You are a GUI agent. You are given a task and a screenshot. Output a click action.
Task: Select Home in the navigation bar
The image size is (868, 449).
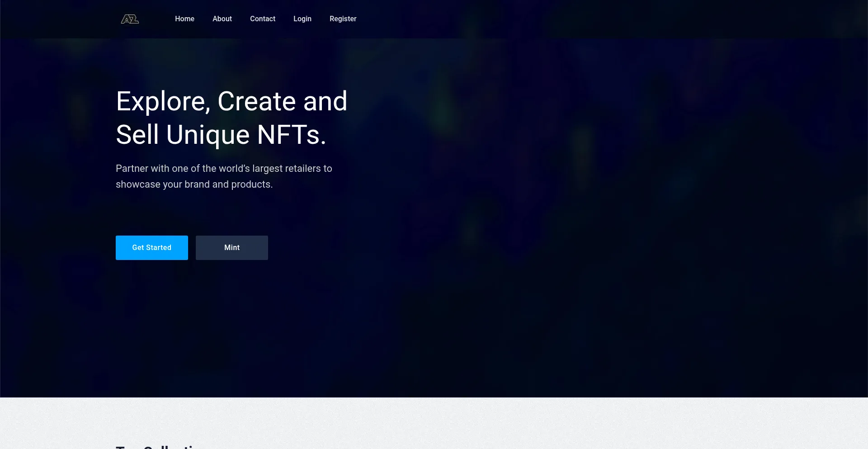[184, 19]
